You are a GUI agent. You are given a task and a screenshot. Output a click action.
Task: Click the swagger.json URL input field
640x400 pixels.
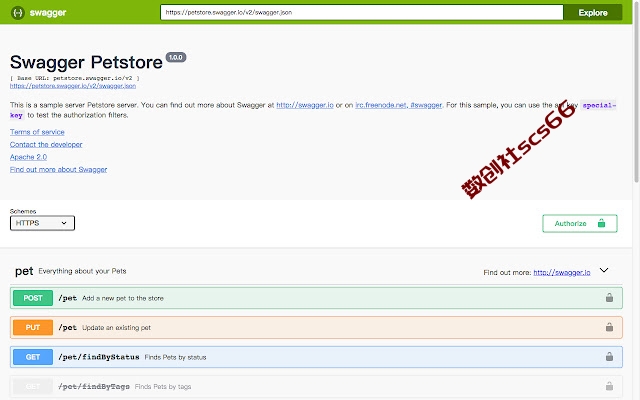click(x=362, y=13)
